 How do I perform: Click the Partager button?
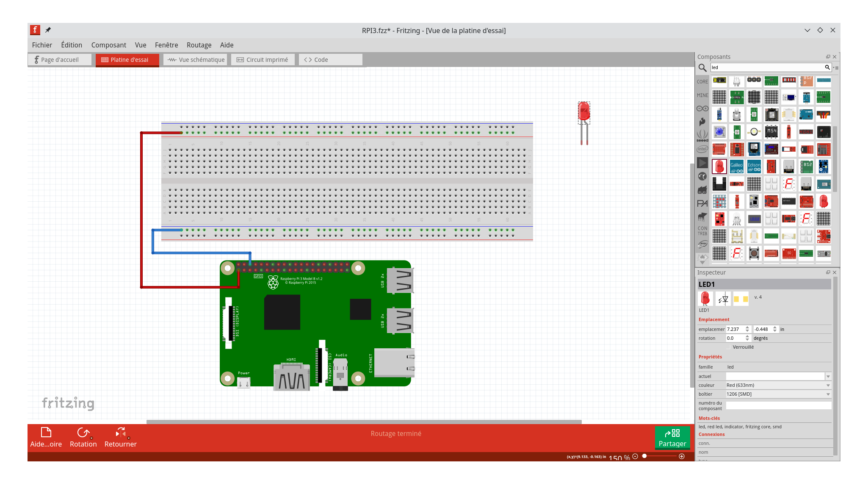tap(672, 438)
